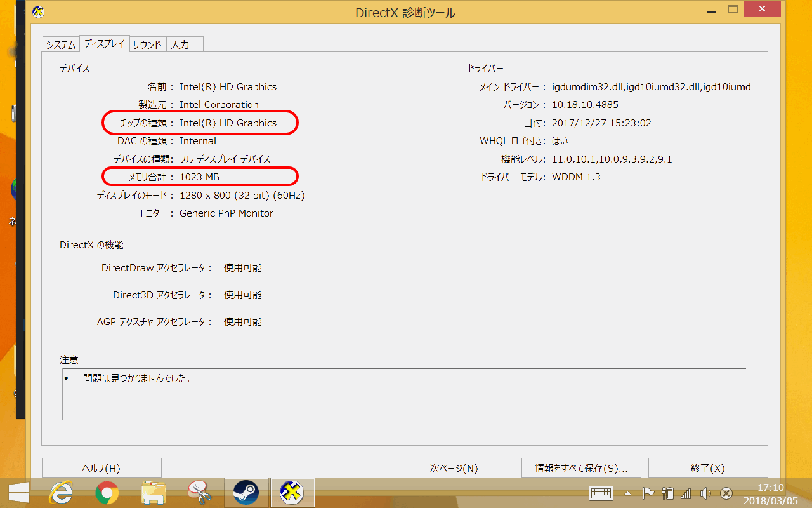Image resolution: width=812 pixels, height=508 pixels.
Task: Switch to Steam in taskbar
Action: (x=246, y=492)
